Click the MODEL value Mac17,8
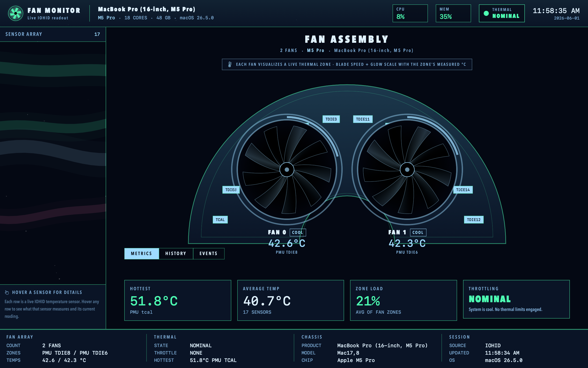The image size is (588, 368). [348, 353]
